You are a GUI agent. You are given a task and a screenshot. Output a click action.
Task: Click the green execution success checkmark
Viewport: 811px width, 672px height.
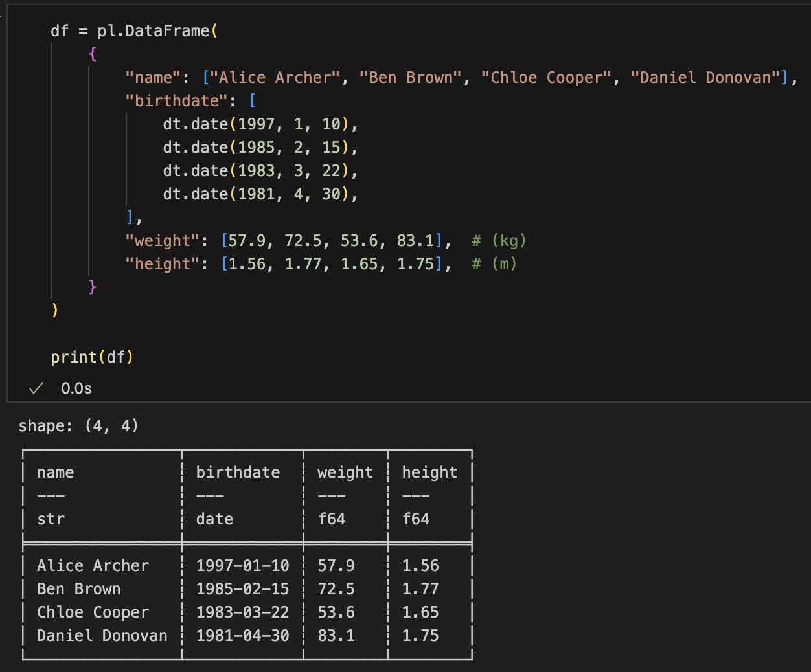[x=36, y=388]
